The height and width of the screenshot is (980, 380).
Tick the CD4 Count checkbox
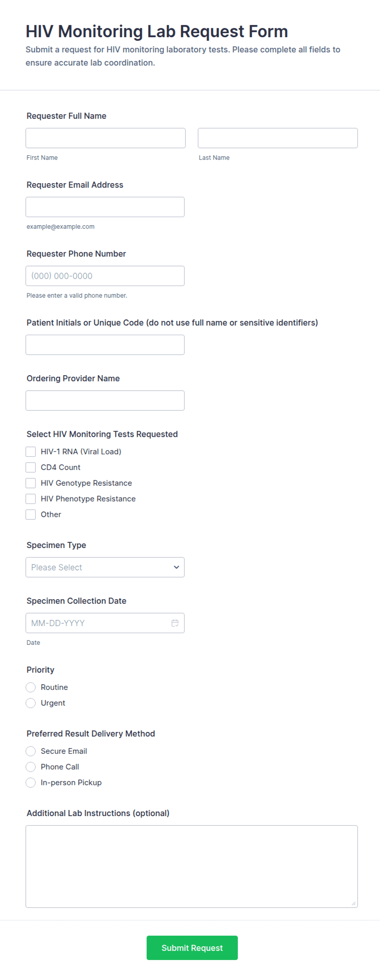coord(31,467)
